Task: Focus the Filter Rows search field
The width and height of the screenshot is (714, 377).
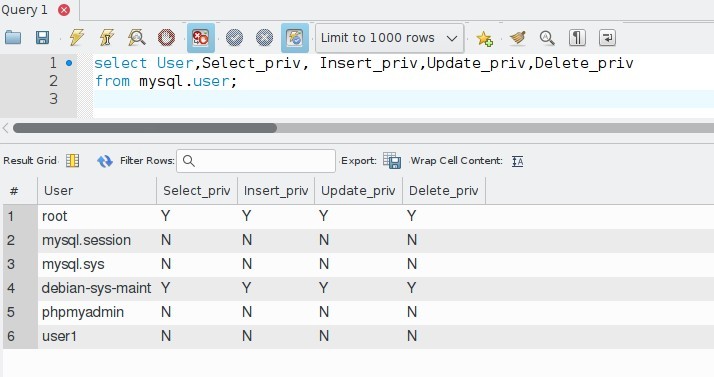Action: click(x=256, y=161)
